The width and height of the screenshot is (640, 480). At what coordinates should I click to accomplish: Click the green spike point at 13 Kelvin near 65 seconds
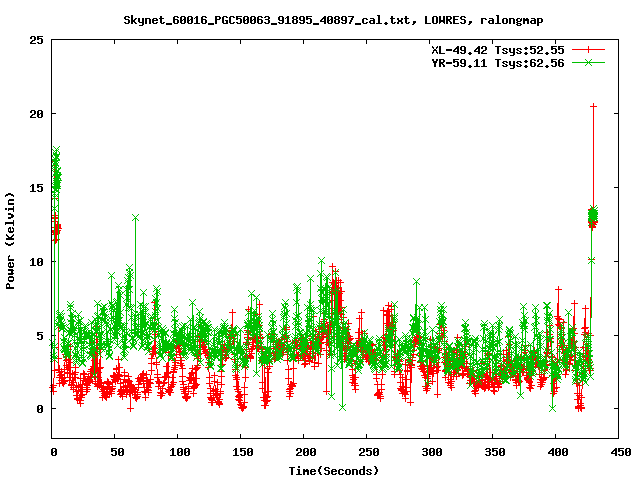(136, 218)
